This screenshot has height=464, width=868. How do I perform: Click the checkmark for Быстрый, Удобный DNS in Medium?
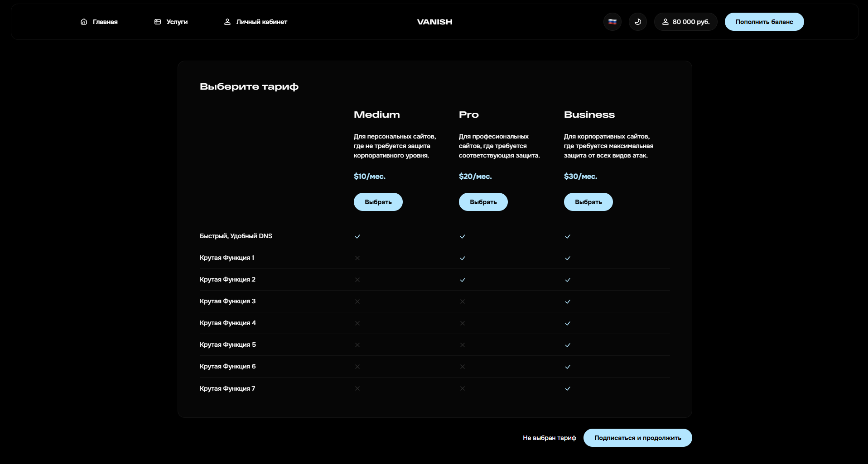(357, 236)
